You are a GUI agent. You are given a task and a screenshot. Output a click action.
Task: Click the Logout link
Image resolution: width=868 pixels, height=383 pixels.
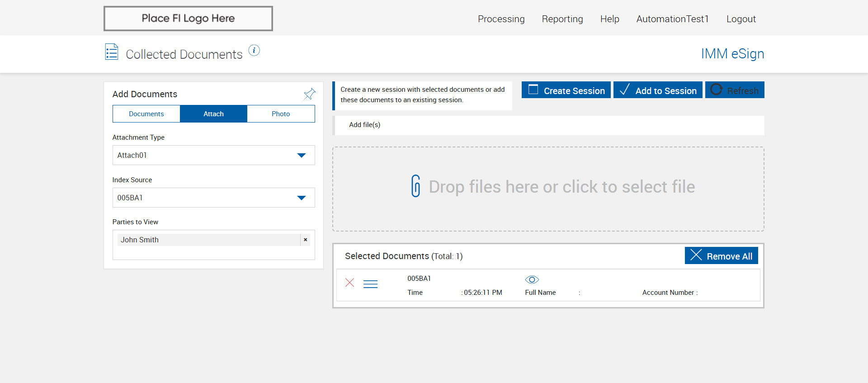pyautogui.click(x=741, y=19)
